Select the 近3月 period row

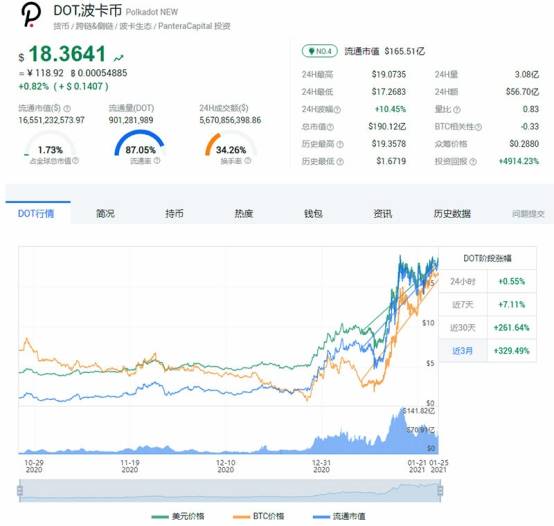point(488,350)
